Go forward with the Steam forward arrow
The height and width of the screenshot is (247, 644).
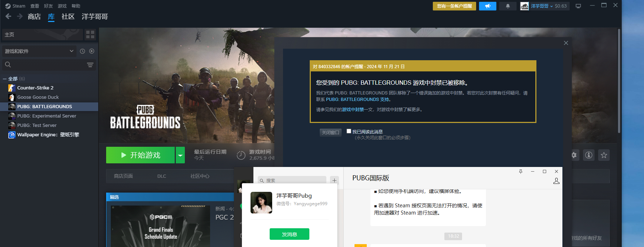[x=20, y=16]
